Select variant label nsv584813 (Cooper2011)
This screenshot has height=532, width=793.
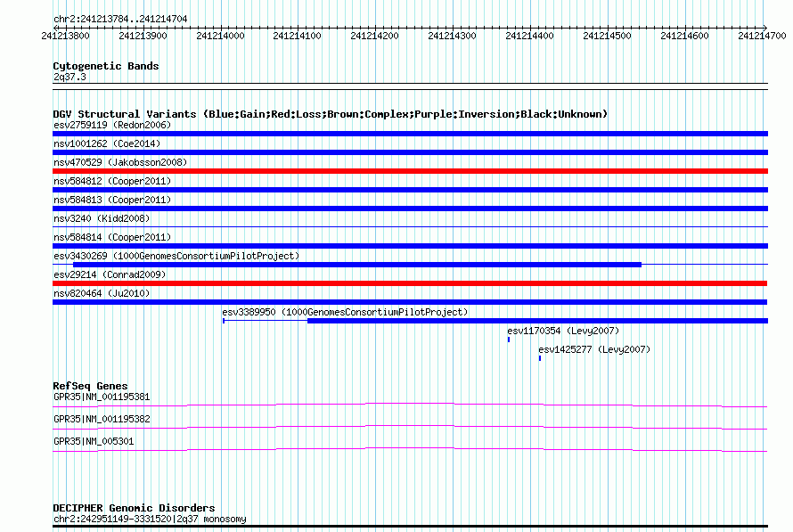pos(112,200)
